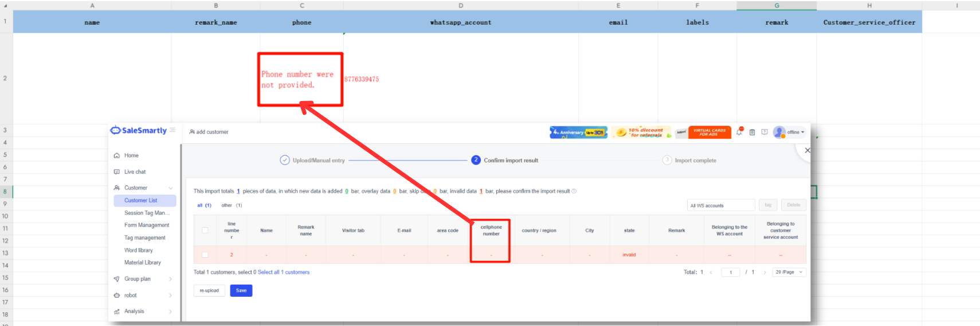Click the re-upload button
Image resolution: width=980 pixels, height=326 pixels.
209,290
